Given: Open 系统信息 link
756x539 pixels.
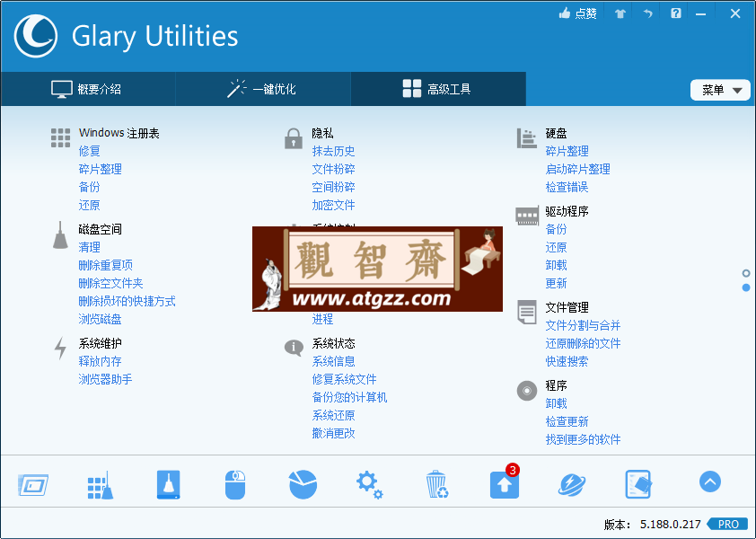Looking at the screenshot, I should pos(333,361).
